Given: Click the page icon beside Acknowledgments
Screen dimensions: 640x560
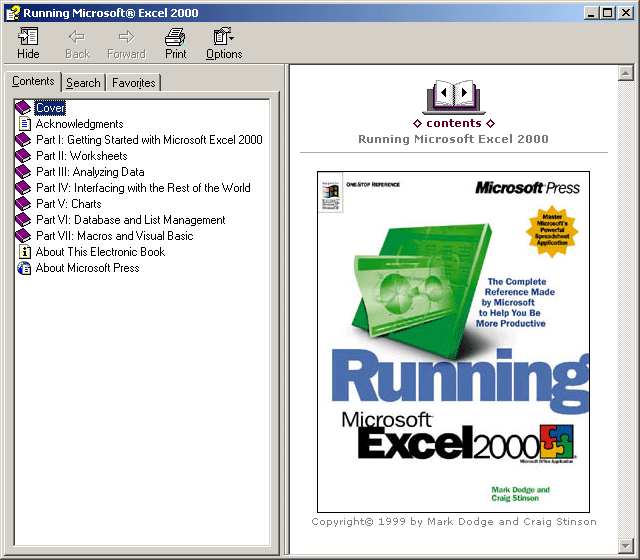Looking at the screenshot, I should [x=24, y=124].
